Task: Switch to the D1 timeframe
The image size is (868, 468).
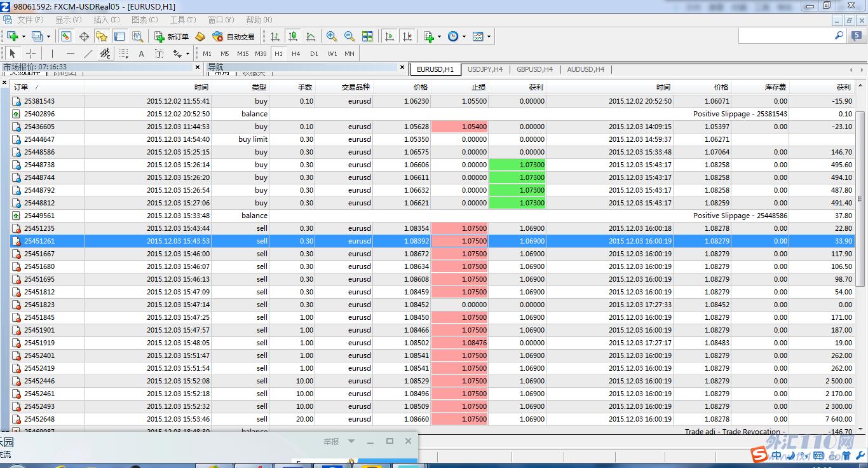Action: click(x=314, y=54)
